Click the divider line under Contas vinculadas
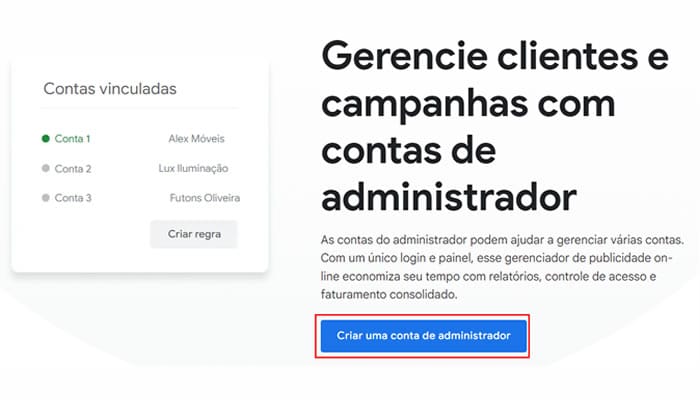 click(x=138, y=107)
